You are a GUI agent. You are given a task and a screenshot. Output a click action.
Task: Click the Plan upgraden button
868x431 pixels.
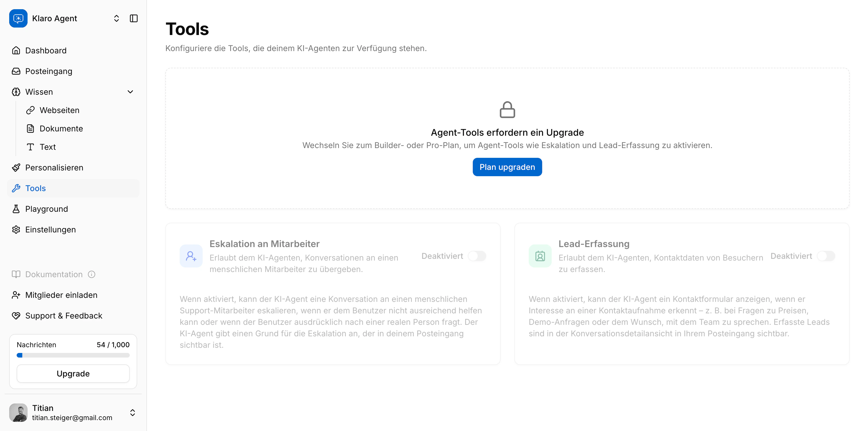click(507, 167)
